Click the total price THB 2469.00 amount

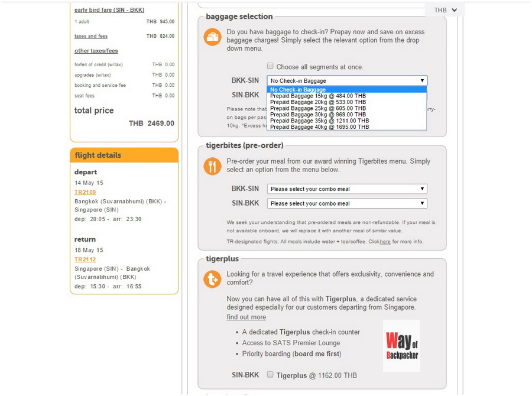(151, 123)
